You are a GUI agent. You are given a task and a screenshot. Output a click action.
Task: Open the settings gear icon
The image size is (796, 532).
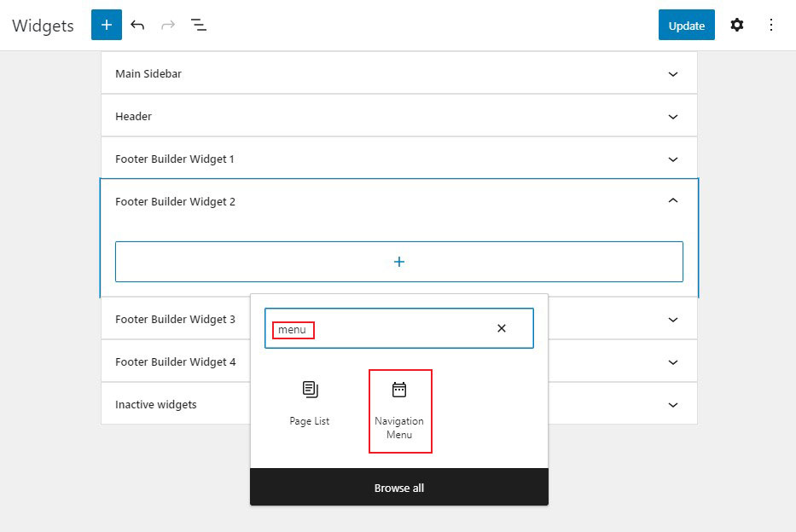pyautogui.click(x=736, y=25)
